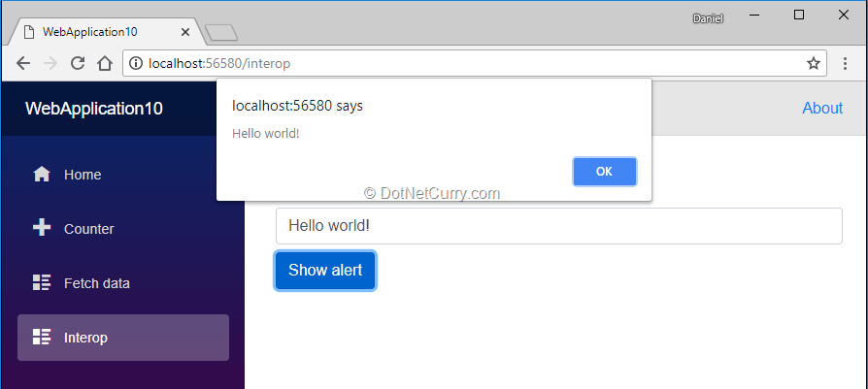Open the About link
This screenshot has height=389, width=868.
pos(822,108)
